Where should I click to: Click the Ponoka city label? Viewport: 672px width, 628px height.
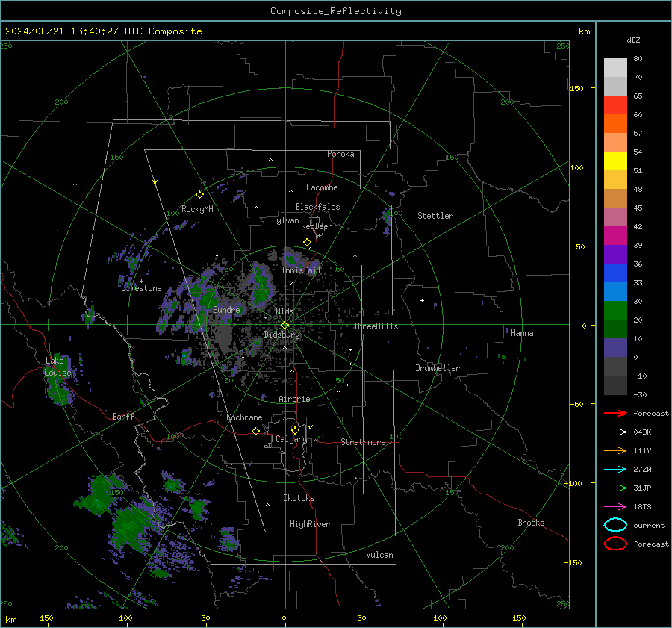pos(340,154)
